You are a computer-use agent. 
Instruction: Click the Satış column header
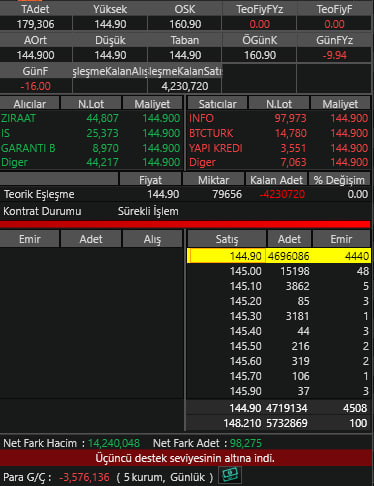click(x=227, y=239)
